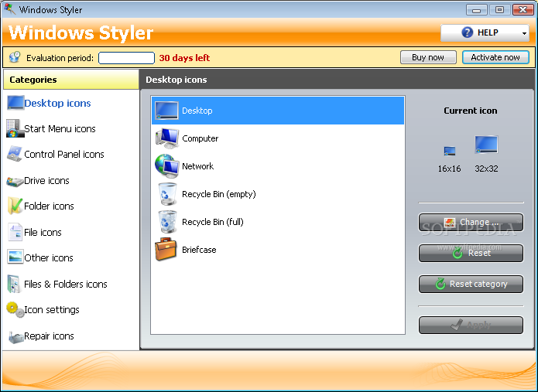Click the 16x16 current icon preview
The width and height of the screenshot is (538, 392).
tap(450, 151)
